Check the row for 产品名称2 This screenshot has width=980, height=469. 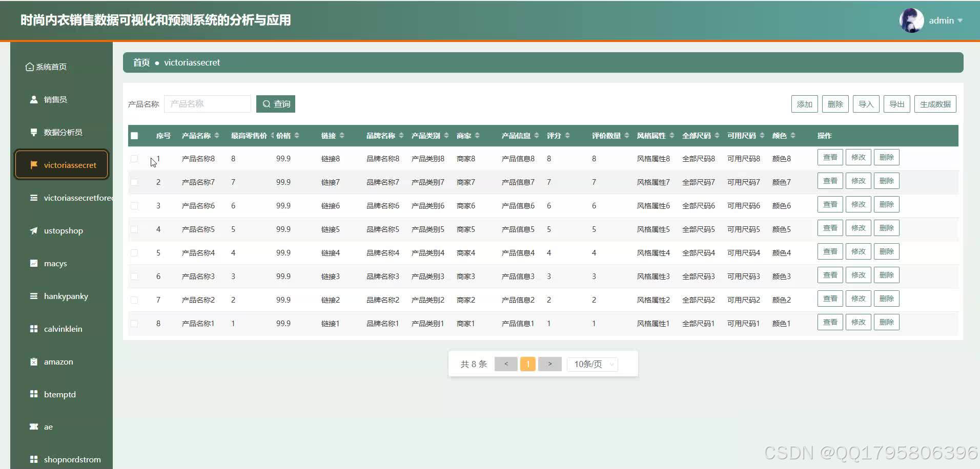[x=134, y=300]
